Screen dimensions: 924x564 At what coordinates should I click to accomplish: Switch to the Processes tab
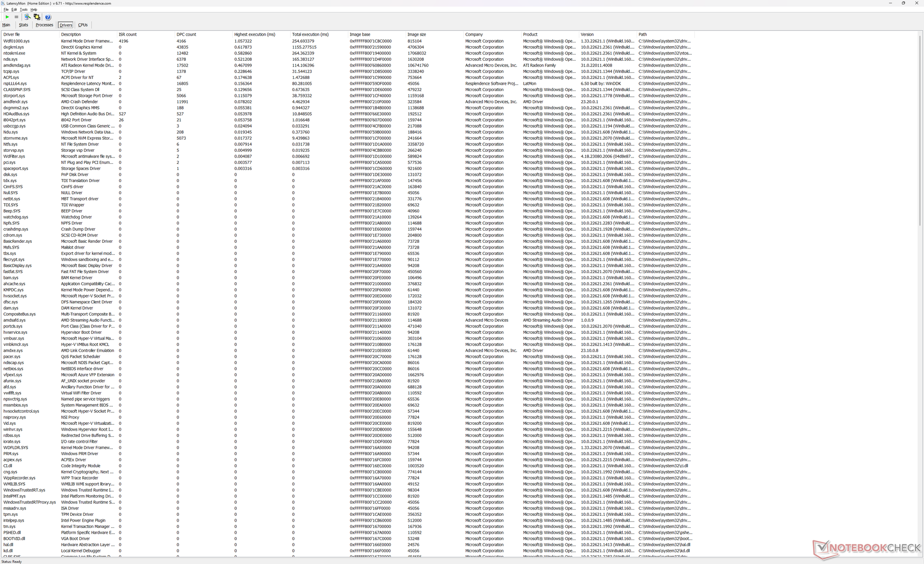pyautogui.click(x=44, y=25)
